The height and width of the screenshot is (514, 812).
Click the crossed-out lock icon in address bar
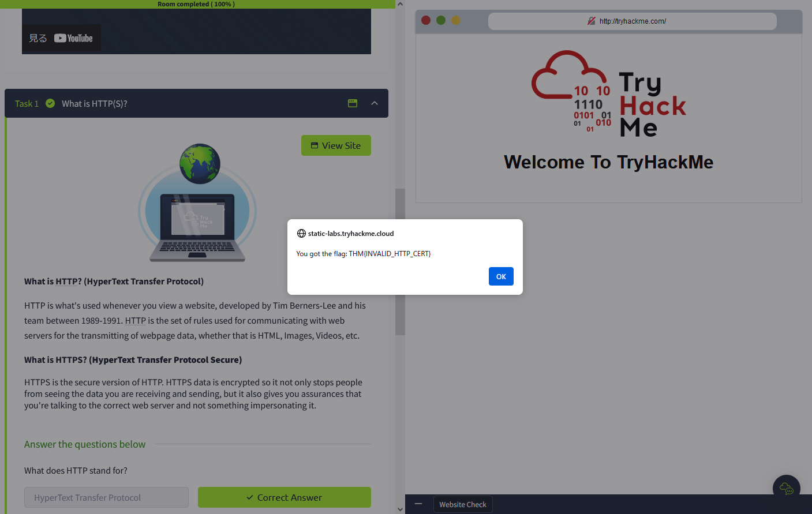591,21
